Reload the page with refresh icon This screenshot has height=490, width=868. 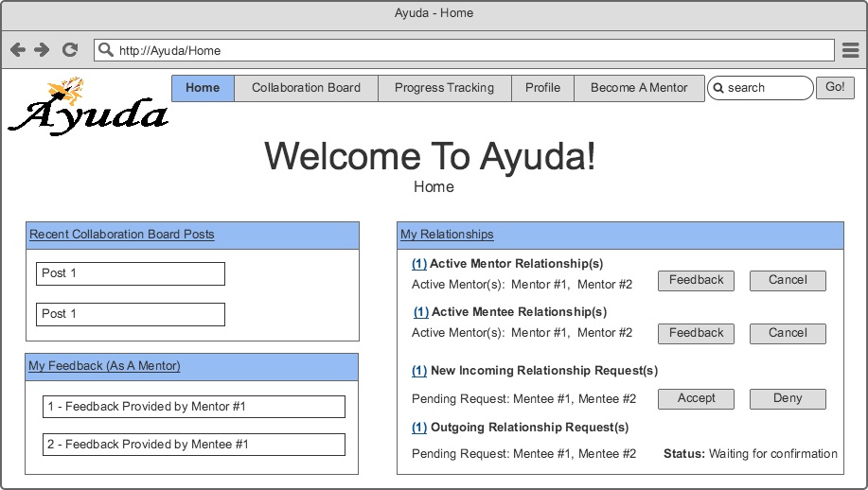[x=69, y=50]
